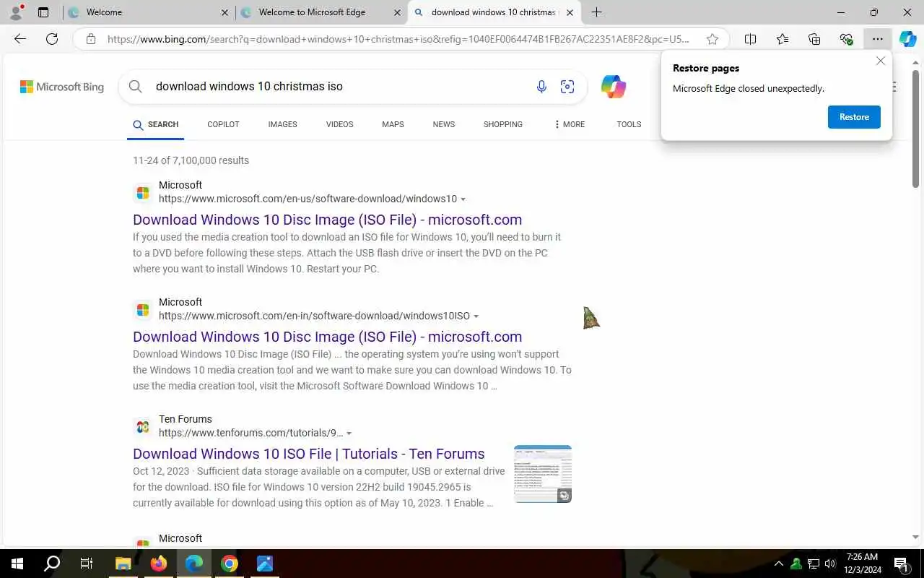Select the COPILOT search tab

(x=223, y=124)
